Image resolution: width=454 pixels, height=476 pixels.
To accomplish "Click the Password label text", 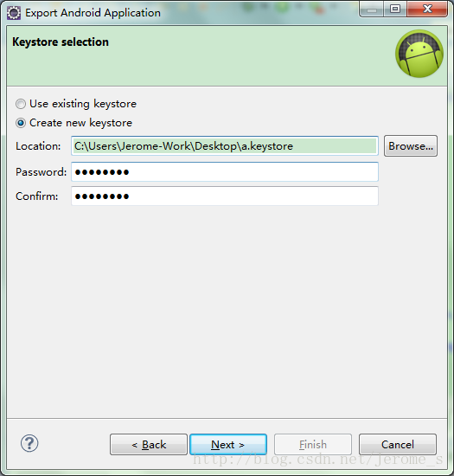I will point(41,172).
